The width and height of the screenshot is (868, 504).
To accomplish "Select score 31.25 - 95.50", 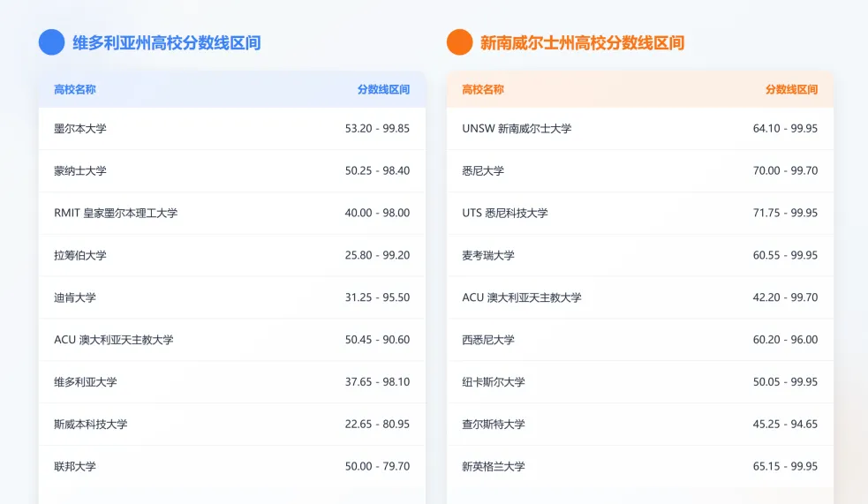I will click(378, 297).
